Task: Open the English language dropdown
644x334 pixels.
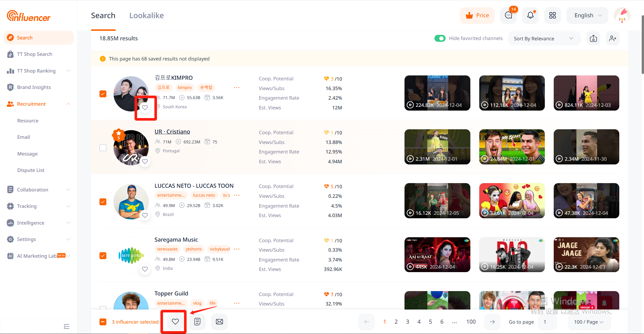Action: pos(587,15)
